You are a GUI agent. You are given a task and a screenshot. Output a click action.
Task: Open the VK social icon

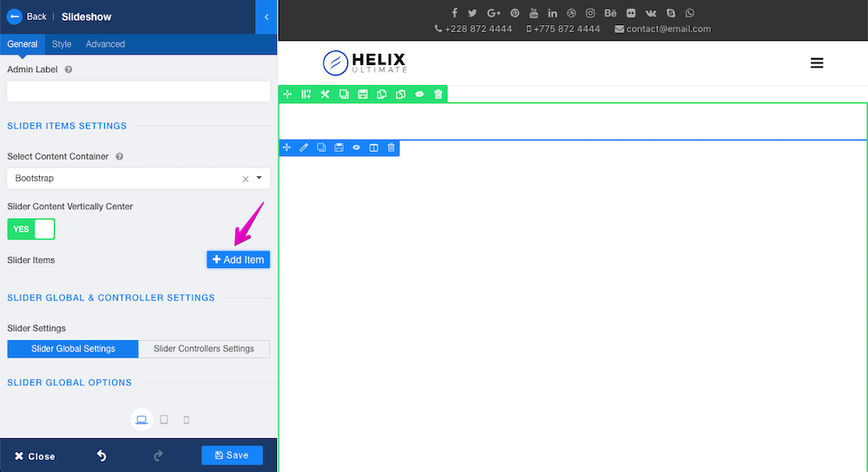pos(651,13)
